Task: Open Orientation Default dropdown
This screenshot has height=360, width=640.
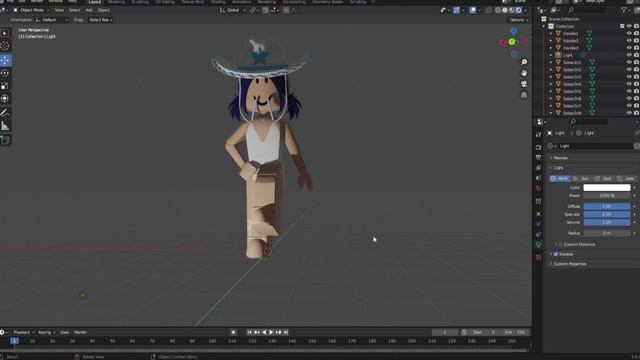Action: click(52, 20)
